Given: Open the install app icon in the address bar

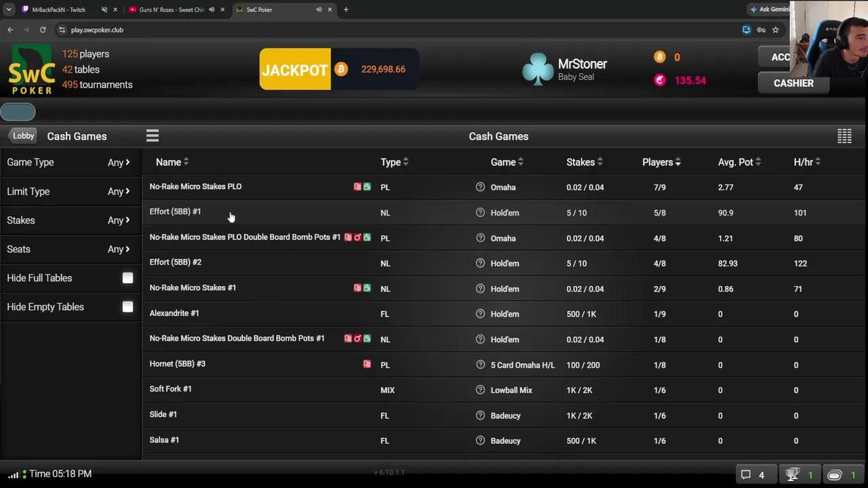Looking at the screenshot, I should point(747,30).
